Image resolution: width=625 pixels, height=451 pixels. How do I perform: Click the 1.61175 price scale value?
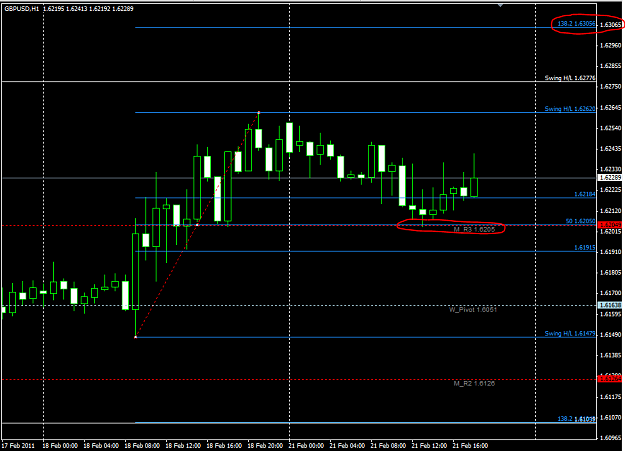point(610,397)
